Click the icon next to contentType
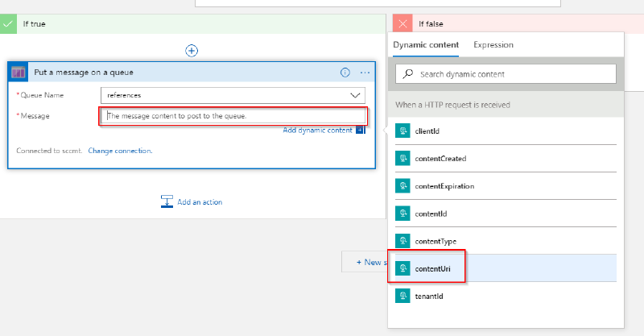The width and height of the screenshot is (644, 336). coord(402,241)
